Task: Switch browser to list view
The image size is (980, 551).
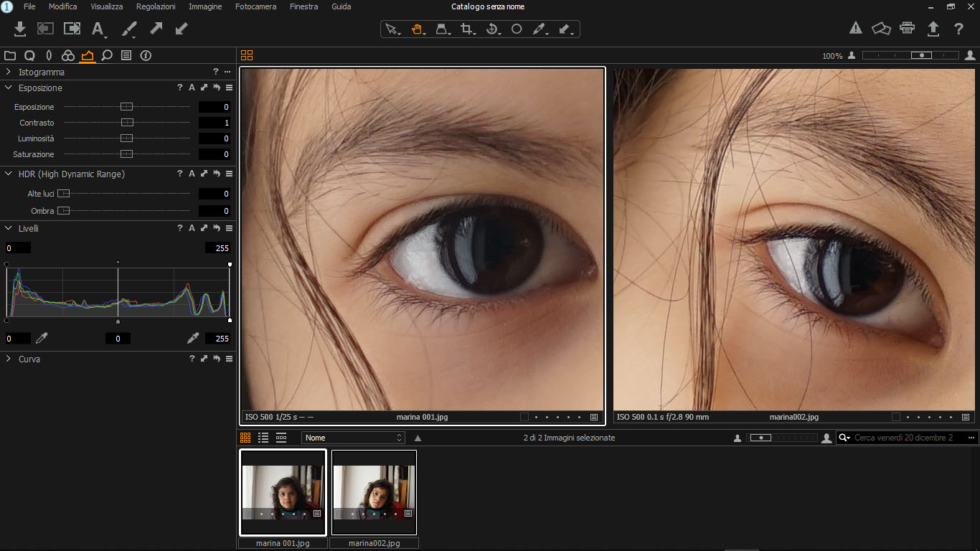Action: 263,438
